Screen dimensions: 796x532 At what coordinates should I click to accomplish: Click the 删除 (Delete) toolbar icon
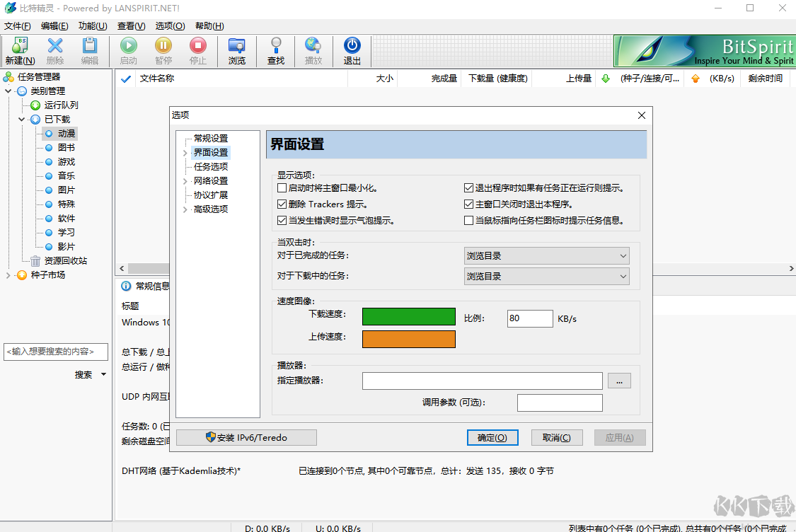point(54,50)
